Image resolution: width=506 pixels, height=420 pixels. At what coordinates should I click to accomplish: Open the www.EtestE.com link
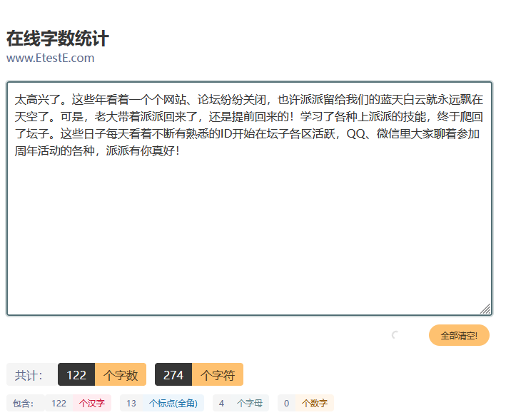click(x=51, y=58)
